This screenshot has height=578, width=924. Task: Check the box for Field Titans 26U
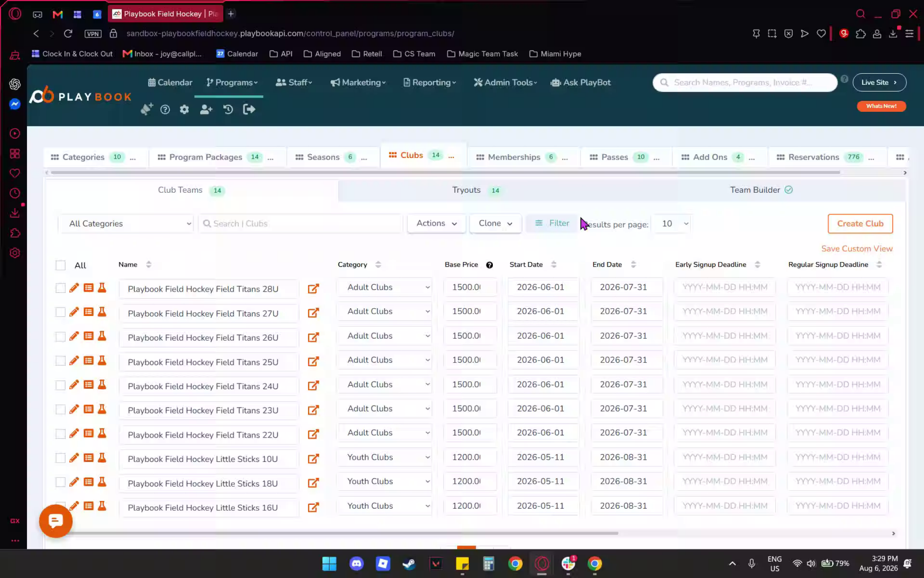[60, 337]
